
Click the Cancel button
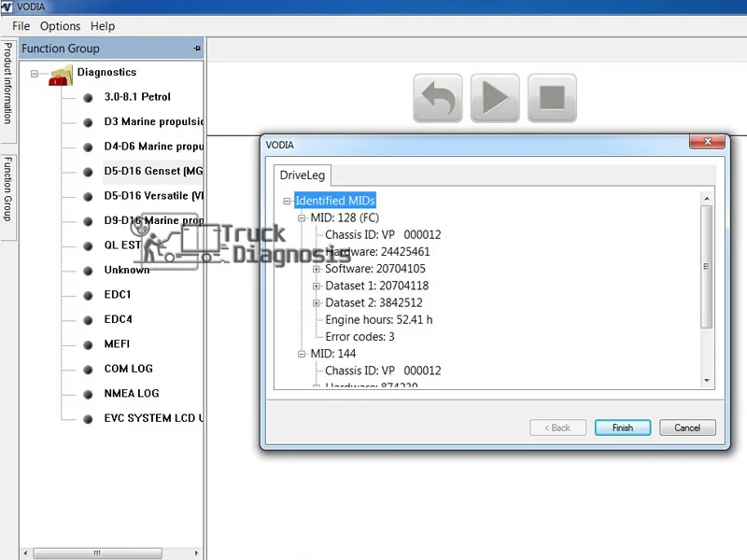687,427
